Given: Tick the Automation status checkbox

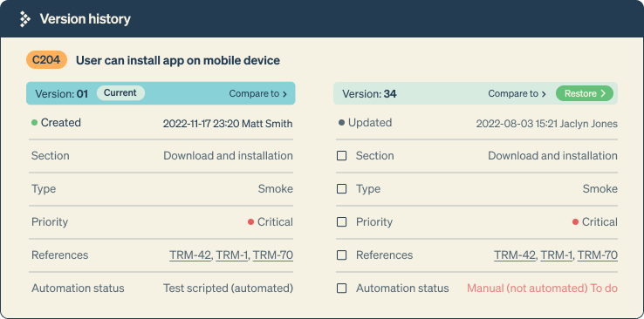Looking at the screenshot, I should pyautogui.click(x=341, y=288).
